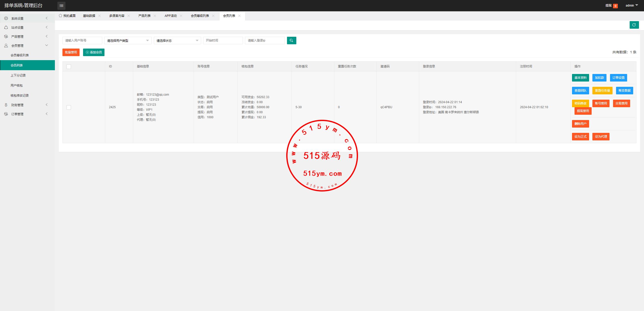Click the 添加会员 button
Image resolution: width=644 pixels, height=311 pixels.
pyautogui.click(x=94, y=52)
